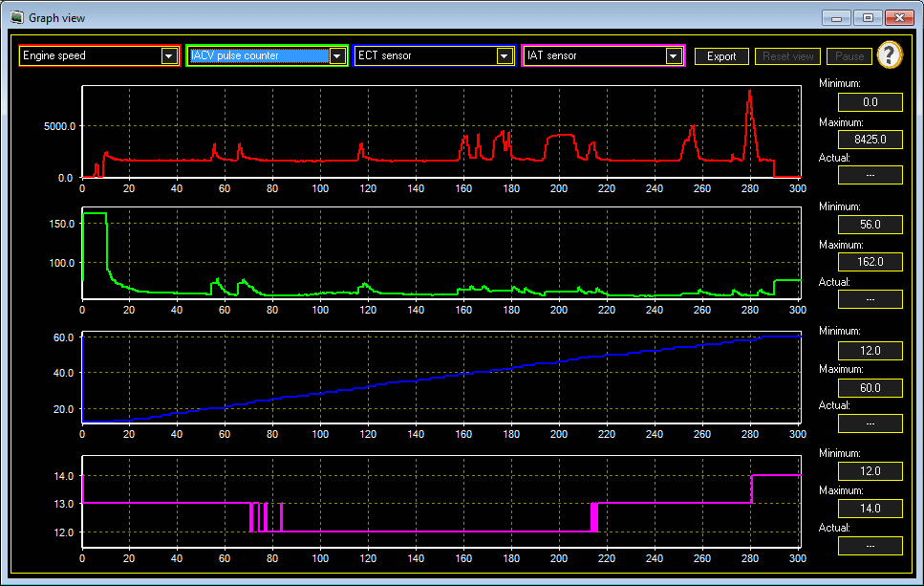Maximize the Graph view window

coord(868,17)
